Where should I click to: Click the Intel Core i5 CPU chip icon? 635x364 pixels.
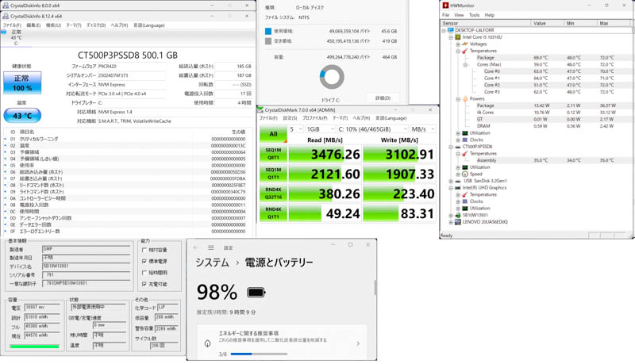(x=458, y=37)
